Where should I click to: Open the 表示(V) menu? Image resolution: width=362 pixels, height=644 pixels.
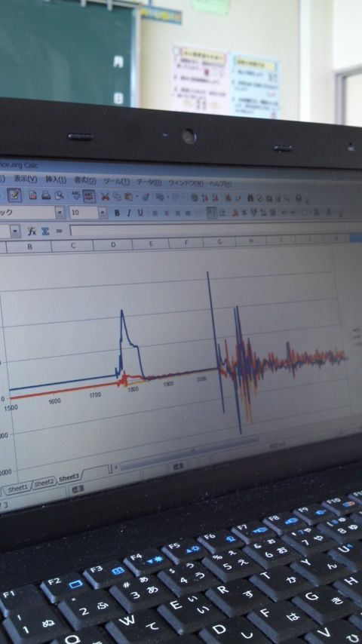pyautogui.click(x=26, y=179)
